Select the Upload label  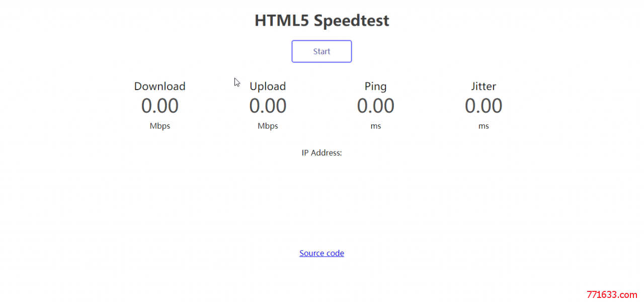coord(268,87)
